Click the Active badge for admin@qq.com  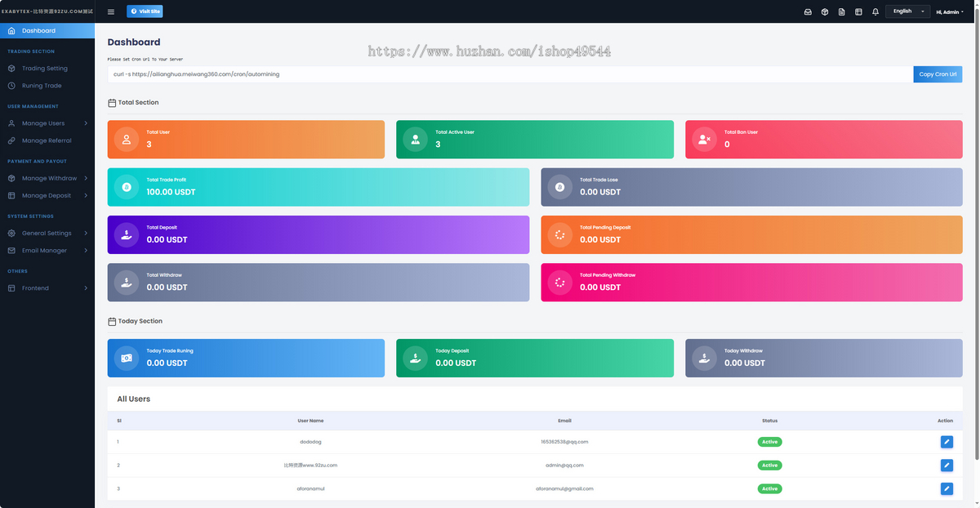pyautogui.click(x=769, y=466)
